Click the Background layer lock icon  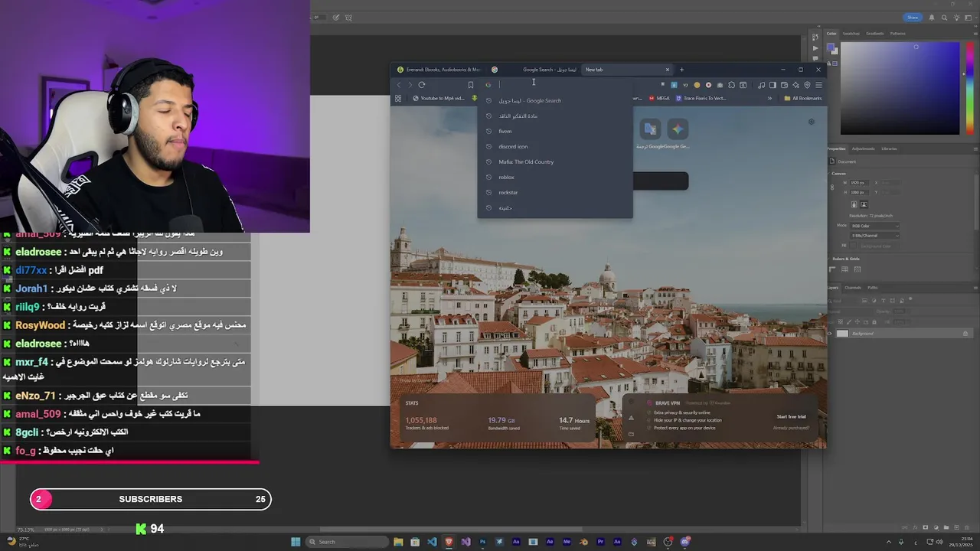point(965,334)
